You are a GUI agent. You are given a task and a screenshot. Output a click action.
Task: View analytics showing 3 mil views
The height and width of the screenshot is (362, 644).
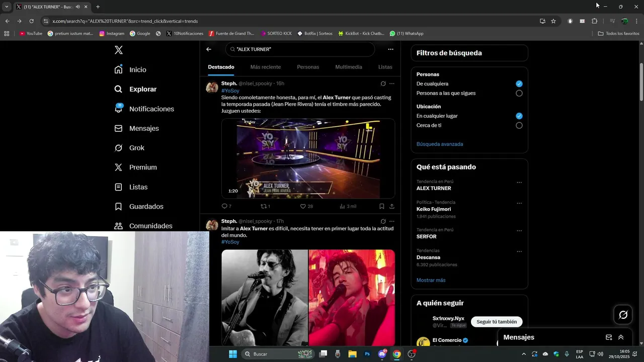click(x=348, y=206)
